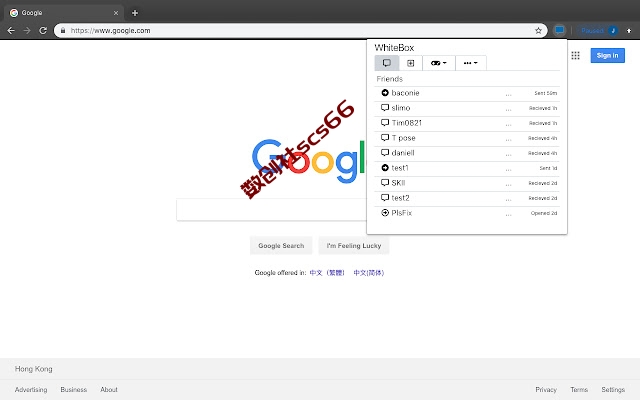Open chat with T pose

467,138
